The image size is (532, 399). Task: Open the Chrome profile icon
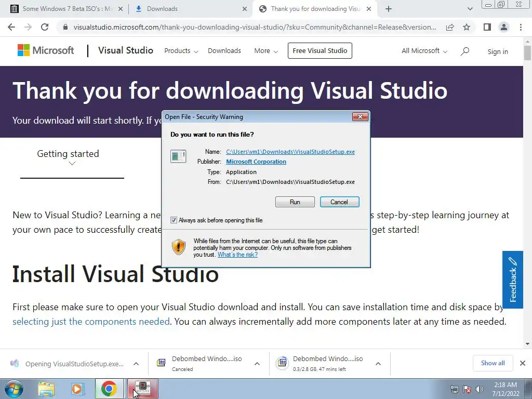pos(504,27)
